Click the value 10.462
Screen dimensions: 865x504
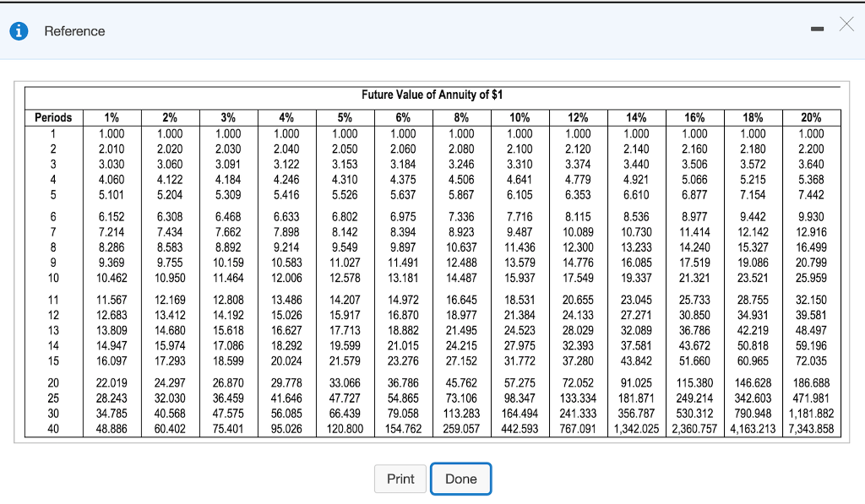click(112, 278)
